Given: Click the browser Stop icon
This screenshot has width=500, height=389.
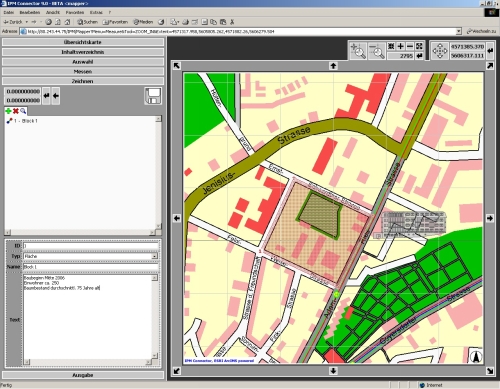Looking at the screenshot, I should pos(48,22).
